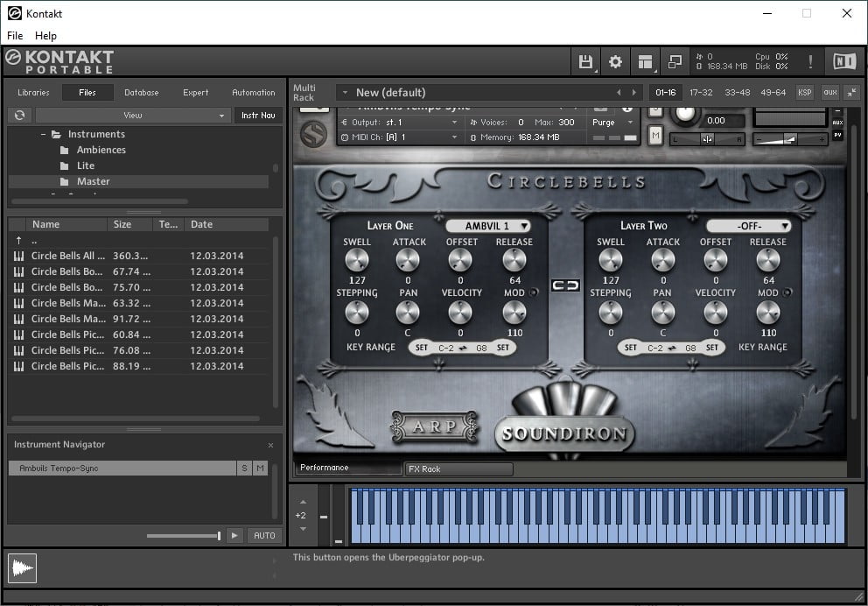868x606 pixels.
Task: Click the parent directory up arrow
Action: (19, 241)
